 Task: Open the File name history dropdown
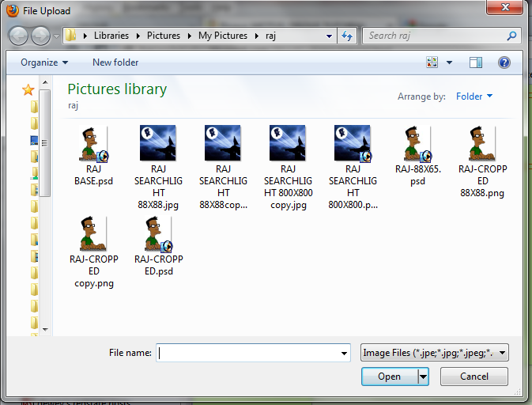click(x=344, y=353)
